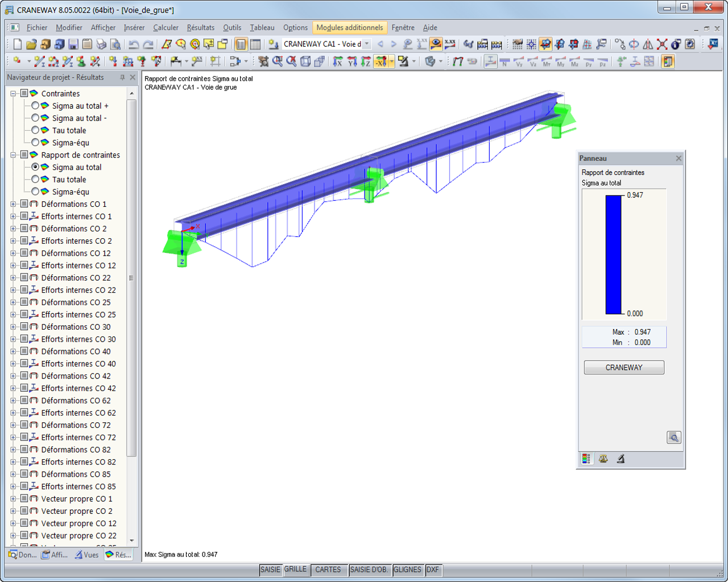Toggle the results eye icon in the toolbar

click(x=436, y=44)
